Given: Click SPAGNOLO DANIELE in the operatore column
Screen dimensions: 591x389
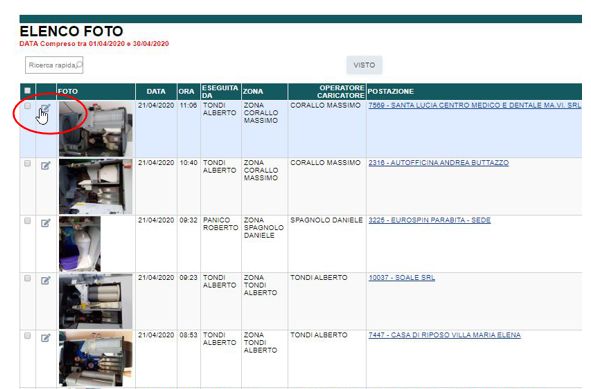Looking at the screenshot, I should 326,220.
